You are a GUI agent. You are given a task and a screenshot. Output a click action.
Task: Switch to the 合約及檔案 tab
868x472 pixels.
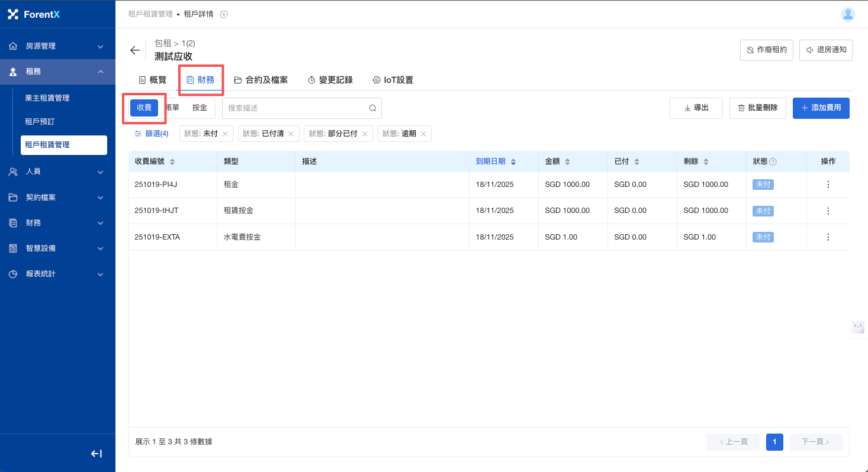pyautogui.click(x=261, y=80)
